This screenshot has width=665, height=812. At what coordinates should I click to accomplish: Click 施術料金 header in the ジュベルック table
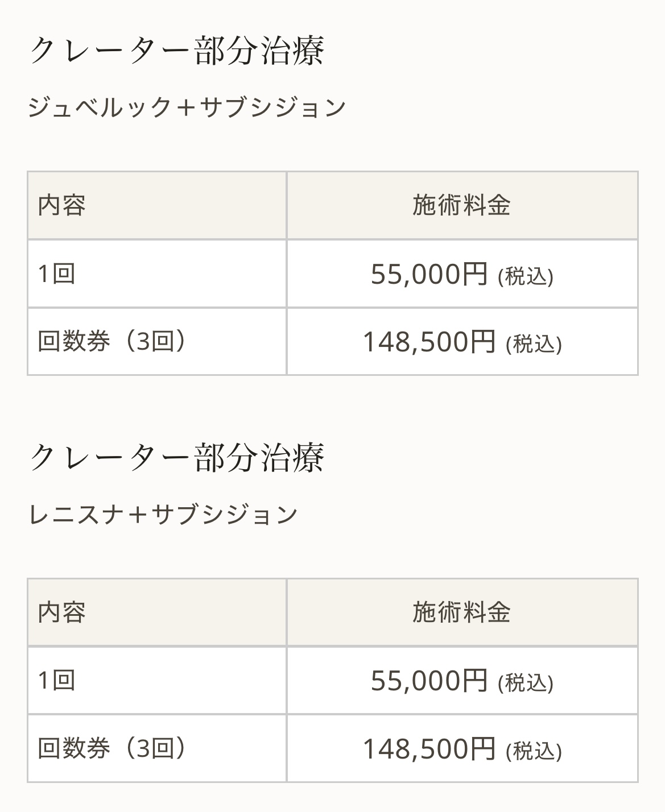[461, 205]
